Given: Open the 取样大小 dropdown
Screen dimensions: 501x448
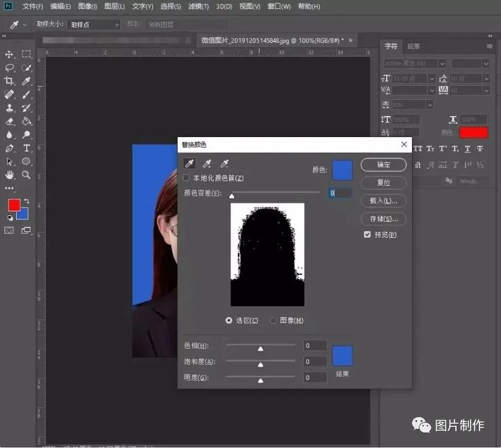Looking at the screenshot, I should (x=93, y=25).
